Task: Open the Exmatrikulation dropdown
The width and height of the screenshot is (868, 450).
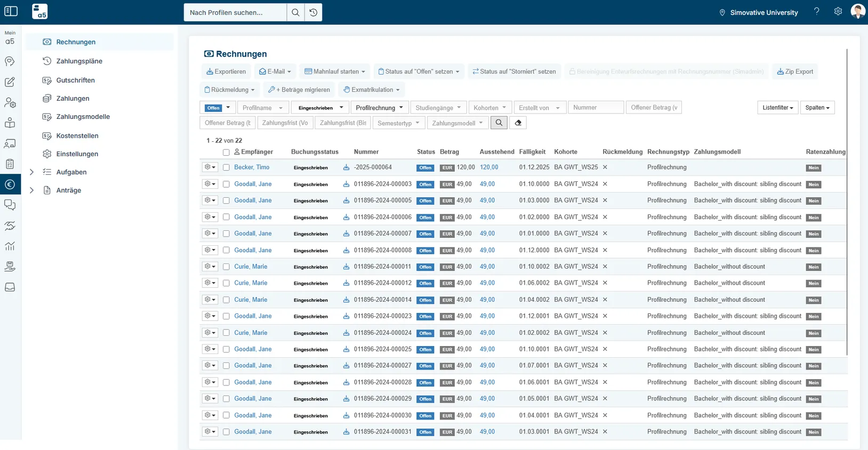Action: 372,90
